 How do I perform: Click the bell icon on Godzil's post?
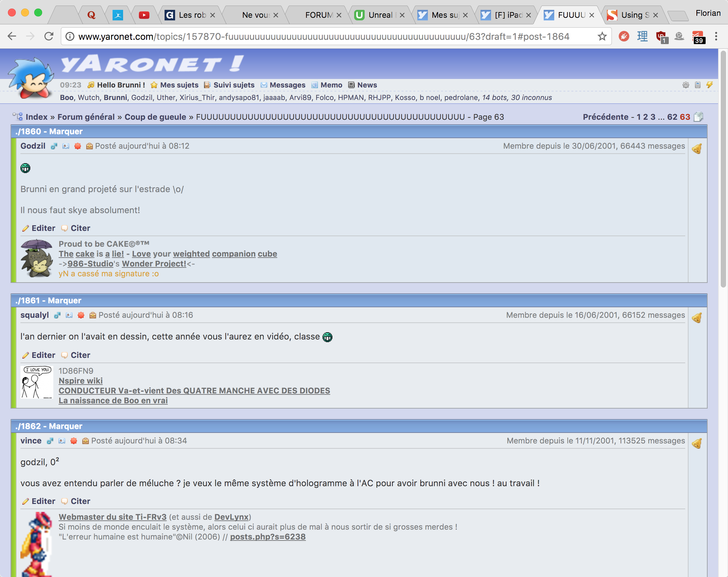click(697, 149)
